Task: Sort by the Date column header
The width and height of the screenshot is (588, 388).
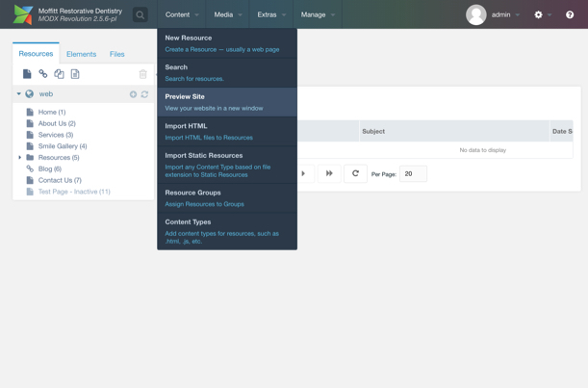Action: (561, 131)
